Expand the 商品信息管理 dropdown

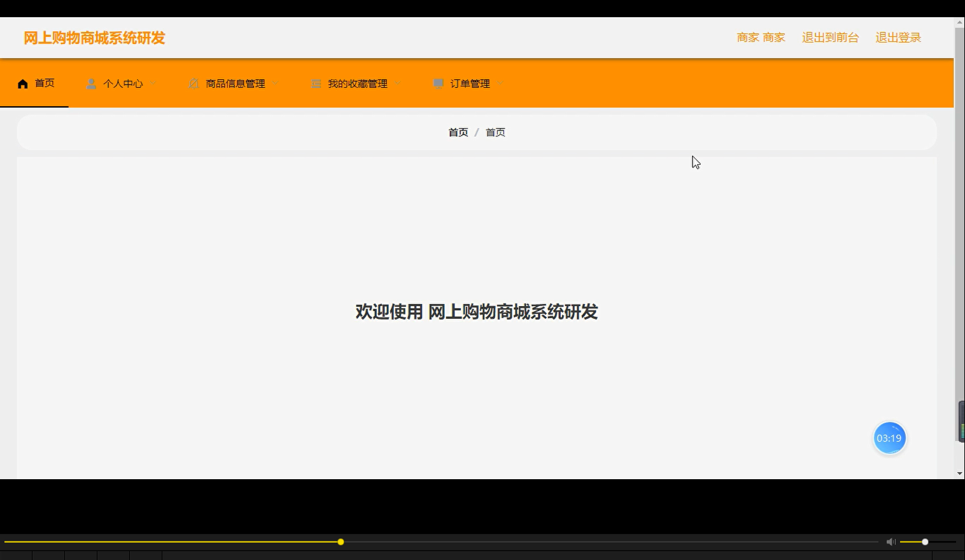click(275, 83)
